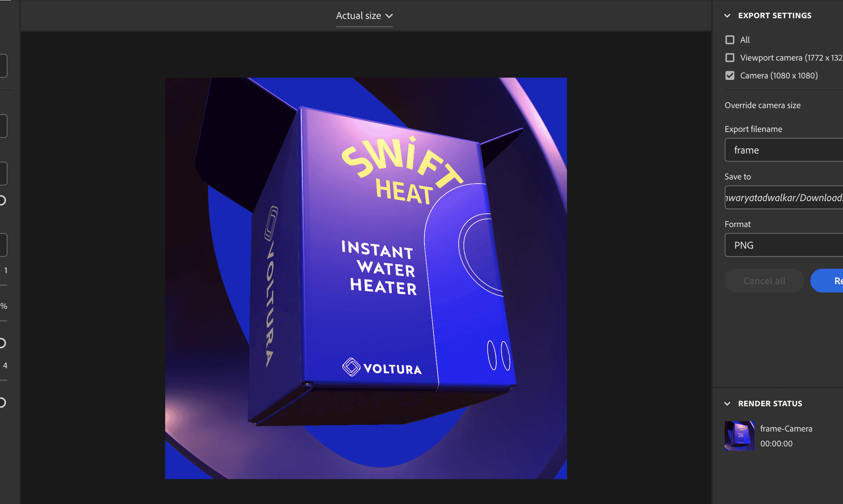
Task: Click the Override camera size label
Action: (762, 106)
